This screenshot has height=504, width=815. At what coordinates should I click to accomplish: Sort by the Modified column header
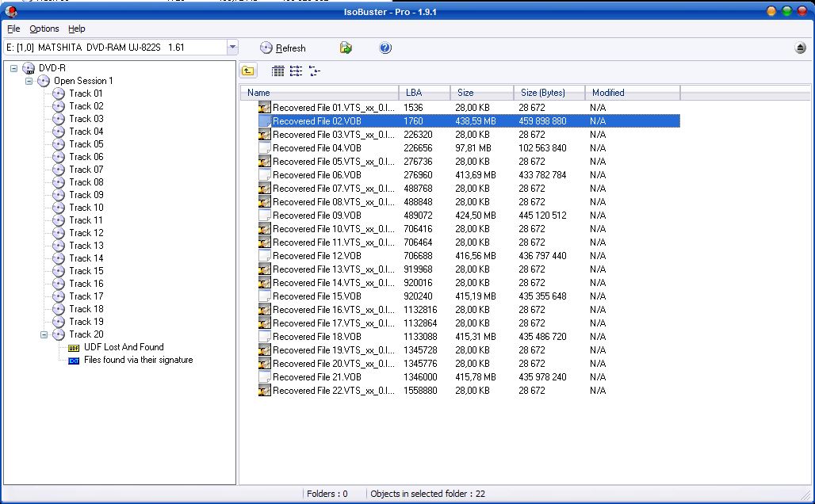(633, 93)
